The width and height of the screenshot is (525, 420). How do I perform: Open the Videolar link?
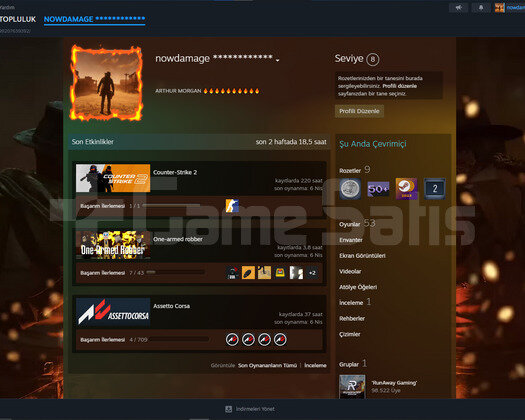coord(350,271)
